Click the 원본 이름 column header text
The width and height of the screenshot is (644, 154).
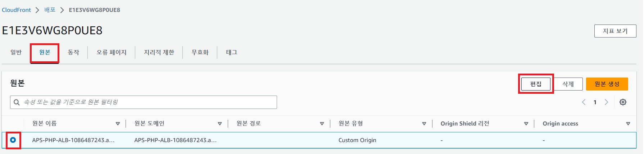pyautogui.click(x=45, y=123)
